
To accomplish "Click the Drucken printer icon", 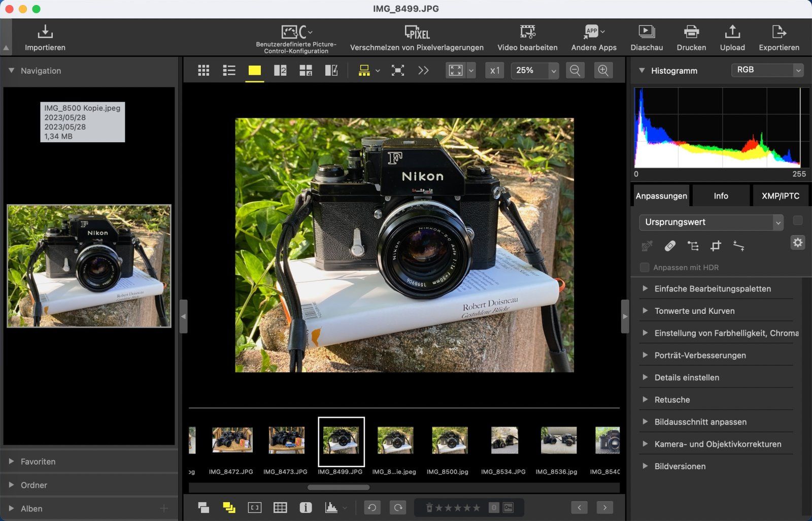I will pos(691,32).
